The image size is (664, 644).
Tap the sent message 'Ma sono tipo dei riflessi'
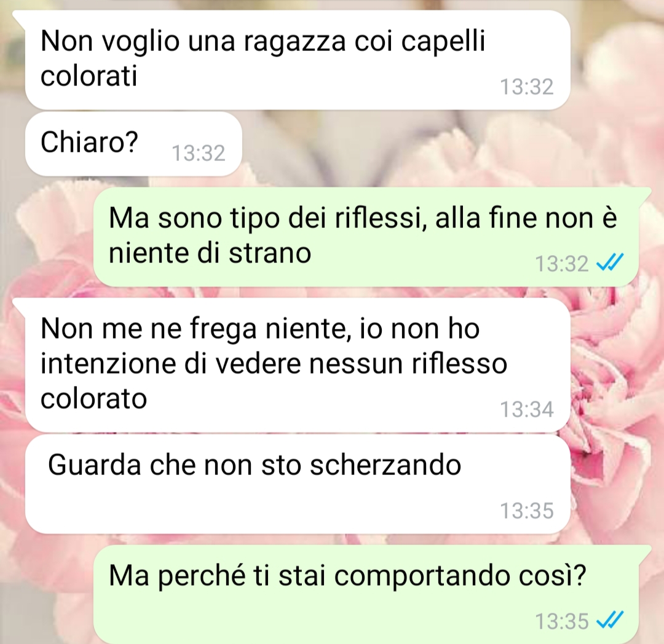(x=366, y=237)
